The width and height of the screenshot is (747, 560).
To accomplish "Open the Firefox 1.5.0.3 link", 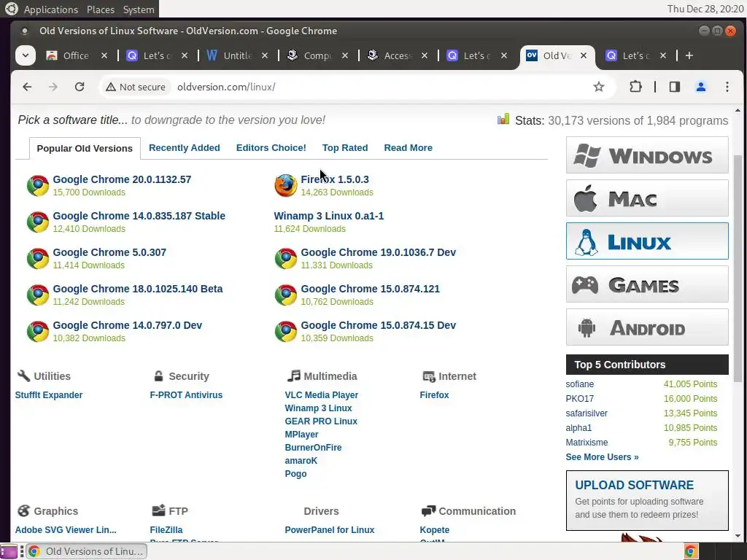I will [x=335, y=179].
